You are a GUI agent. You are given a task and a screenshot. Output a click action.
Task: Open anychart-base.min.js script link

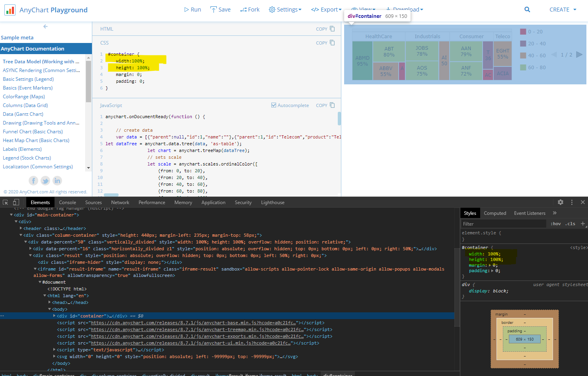coord(193,323)
